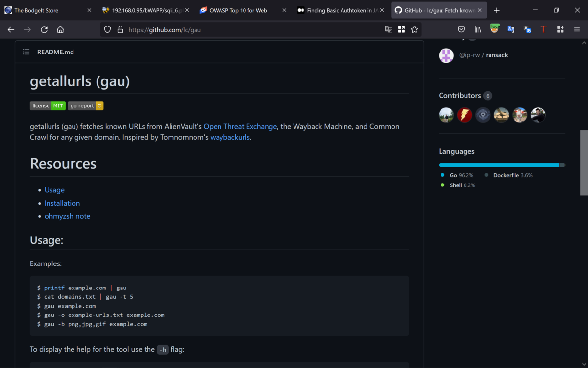Show site security padlock info
Screen dimensions: 588x368
point(120,29)
